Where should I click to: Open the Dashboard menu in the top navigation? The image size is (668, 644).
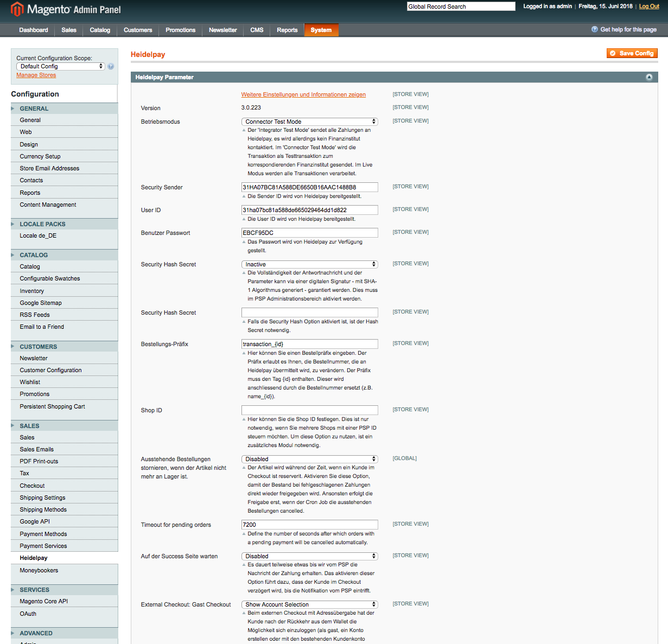[x=34, y=30]
